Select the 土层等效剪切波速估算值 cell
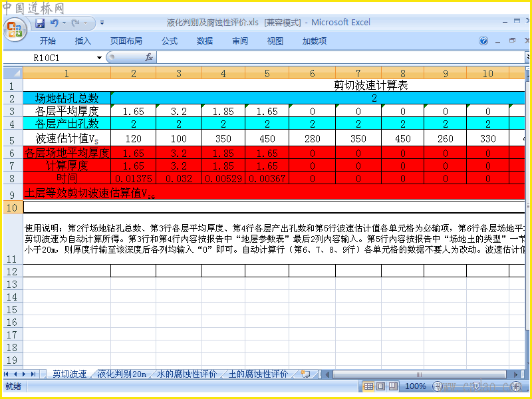Screen dimensions: 532x399 point(274,193)
